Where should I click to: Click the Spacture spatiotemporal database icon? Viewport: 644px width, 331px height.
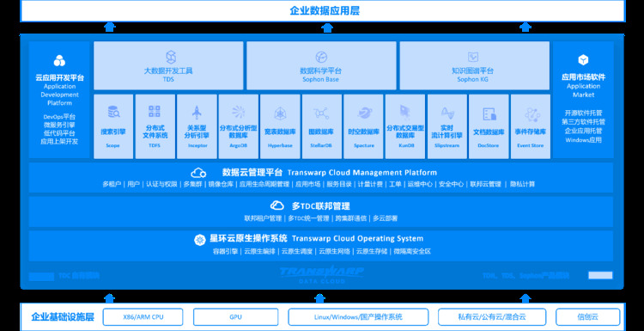coord(364,113)
